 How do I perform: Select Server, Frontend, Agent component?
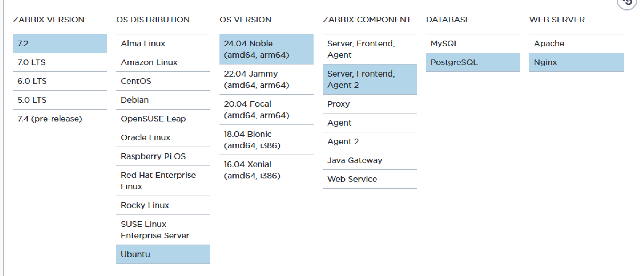370,49
